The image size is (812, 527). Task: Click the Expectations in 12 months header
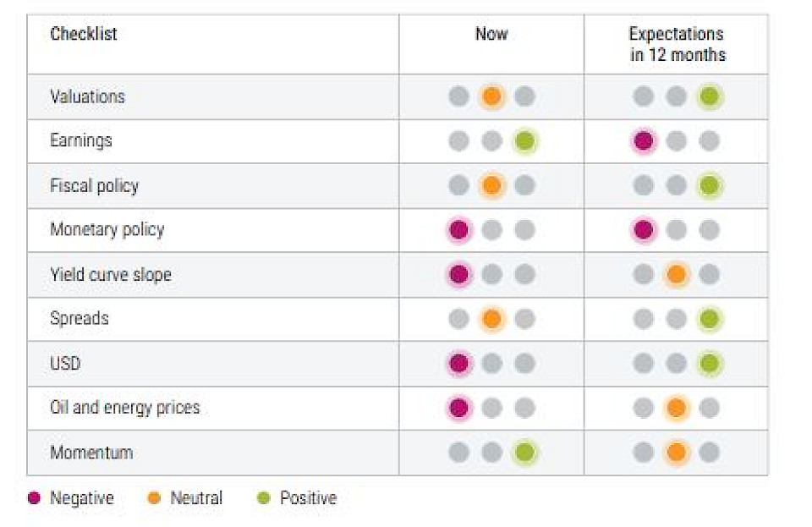coord(676,45)
